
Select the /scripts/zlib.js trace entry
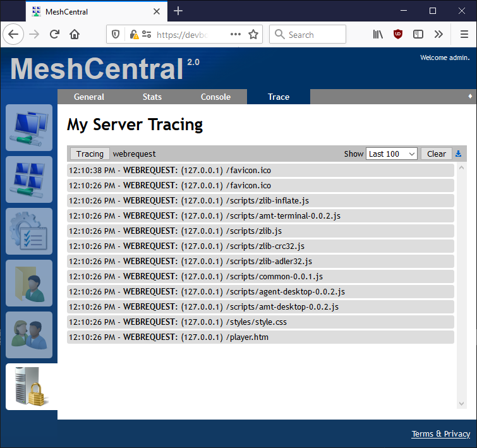pyautogui.click(x=260, y=231)
